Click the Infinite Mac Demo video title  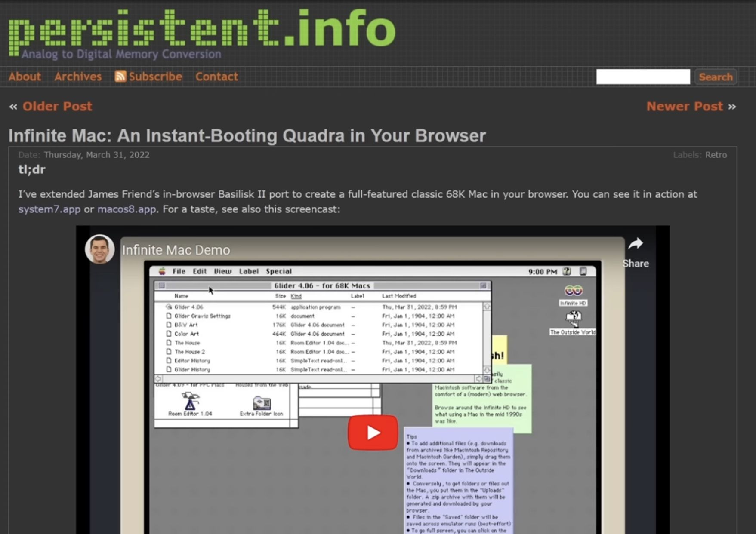pyautogui.click(x=176, y=250)
